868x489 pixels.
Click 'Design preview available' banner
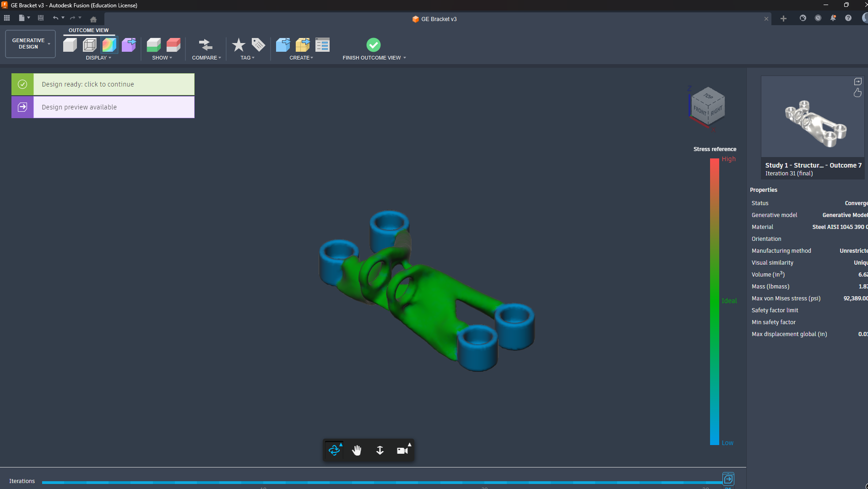coord(103,107)
